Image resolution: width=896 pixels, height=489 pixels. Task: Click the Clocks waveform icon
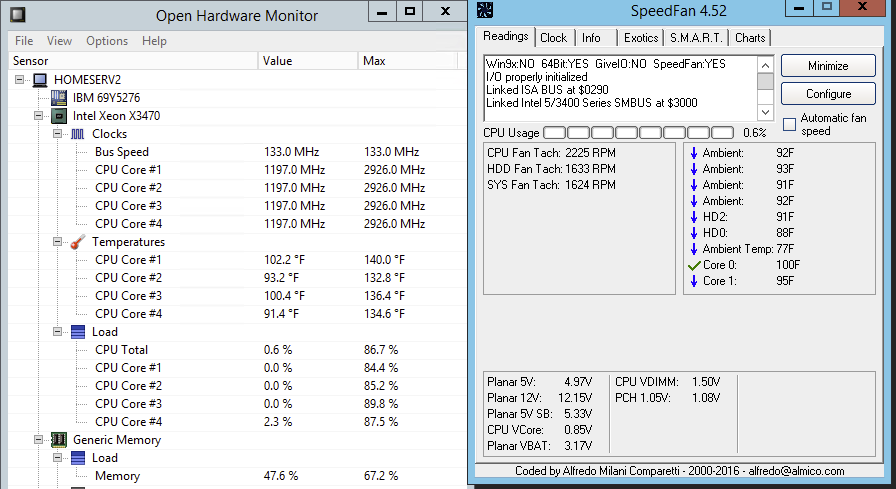(x=78, y=134)
